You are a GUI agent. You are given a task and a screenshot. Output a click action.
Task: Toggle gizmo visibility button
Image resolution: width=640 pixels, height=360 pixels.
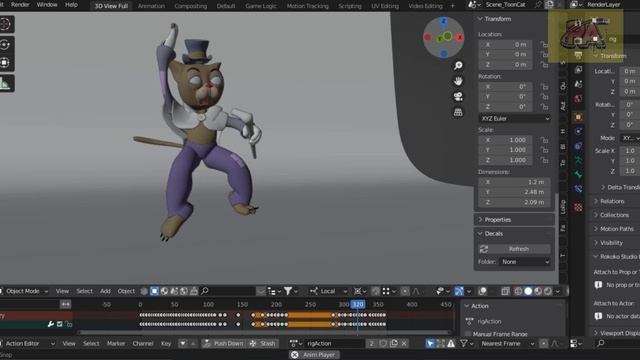(459, 291)
